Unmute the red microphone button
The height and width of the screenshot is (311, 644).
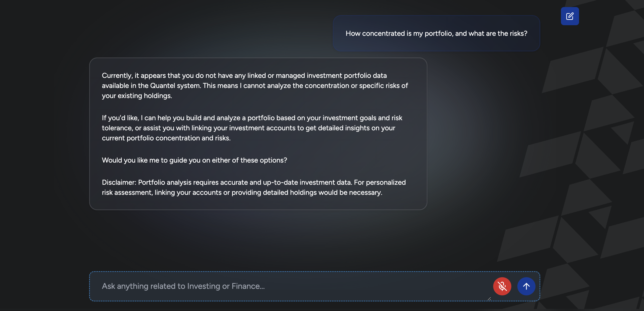click(x=502, y=286)
